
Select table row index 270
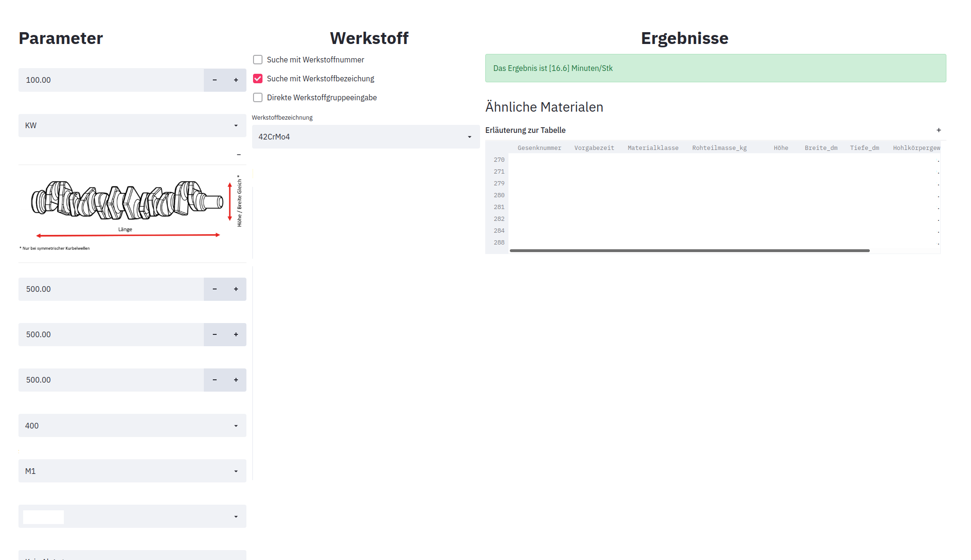click(499, 160)
